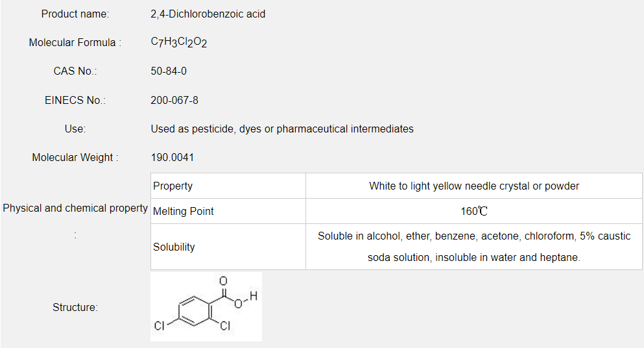
Task: Click the "Molecular Formula :" label
Action: (x=75, y=42)
